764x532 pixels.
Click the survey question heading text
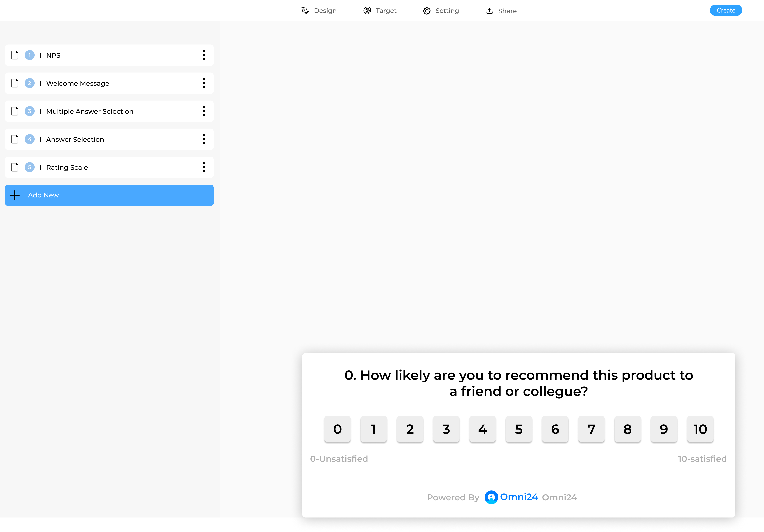tap(519, 383)
